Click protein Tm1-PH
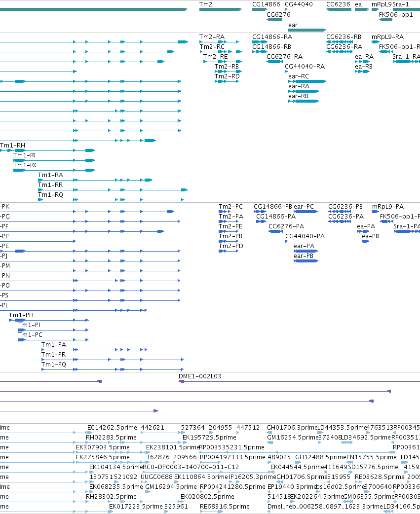This screenshot has height=514, width=420. coord(21,315)
